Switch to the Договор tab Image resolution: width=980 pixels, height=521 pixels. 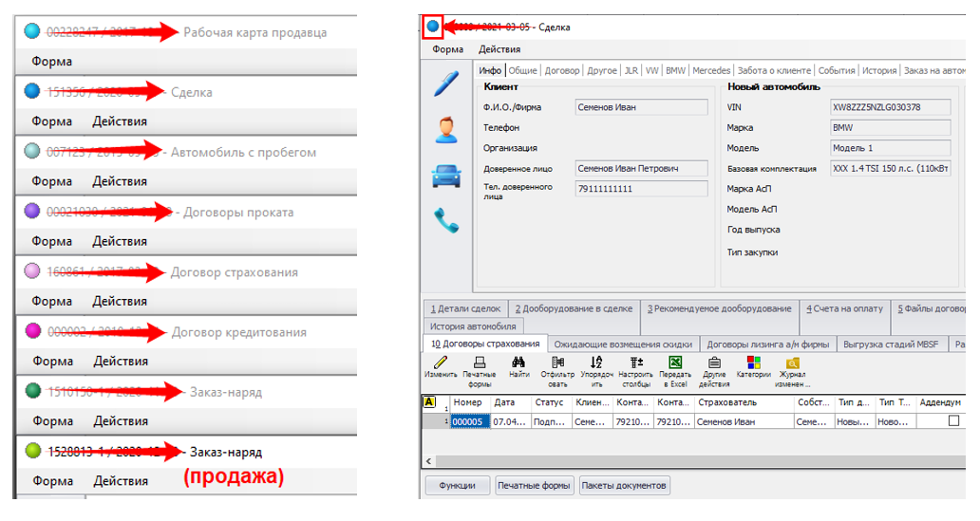click(x=562, y=70)
